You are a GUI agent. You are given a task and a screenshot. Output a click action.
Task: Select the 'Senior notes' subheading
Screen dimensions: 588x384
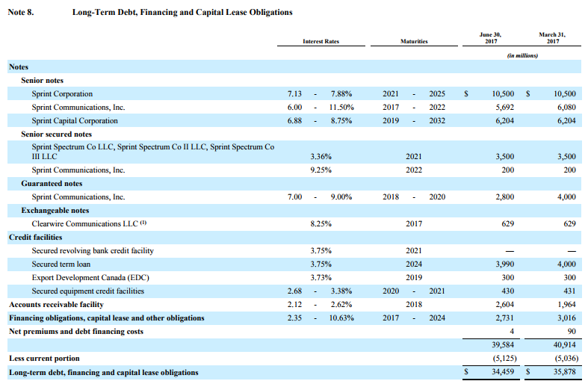click(42, 80)
